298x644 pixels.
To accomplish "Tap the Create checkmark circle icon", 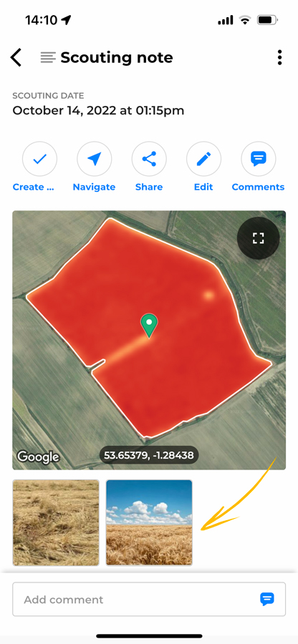I will 39,159.
